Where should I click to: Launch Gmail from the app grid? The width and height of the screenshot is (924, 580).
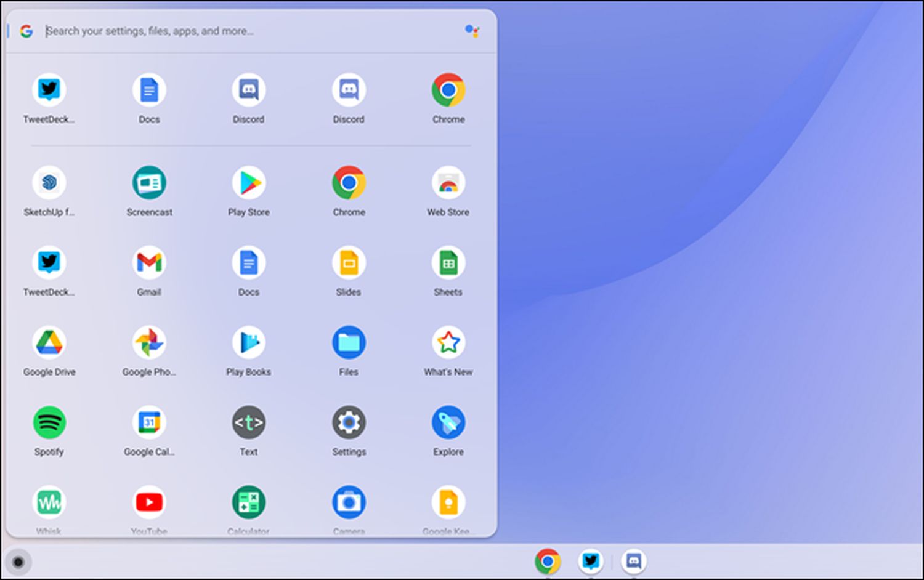(x=149, y=264)
